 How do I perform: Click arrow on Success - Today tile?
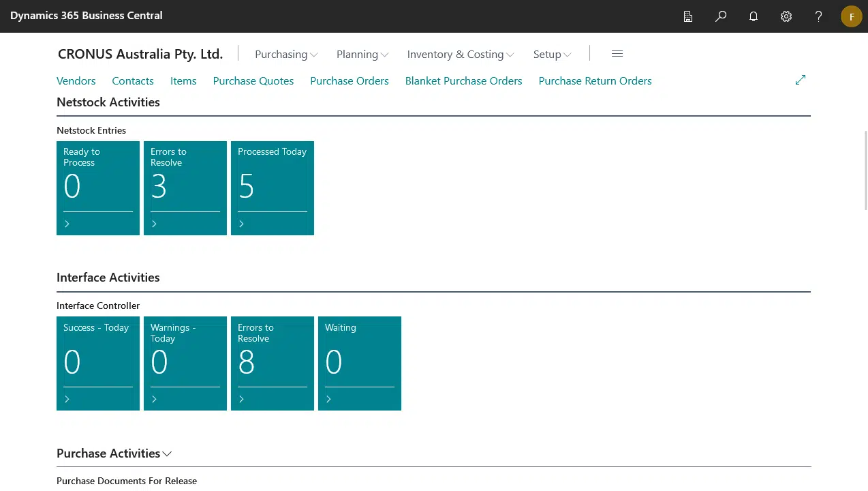[67, 399]
